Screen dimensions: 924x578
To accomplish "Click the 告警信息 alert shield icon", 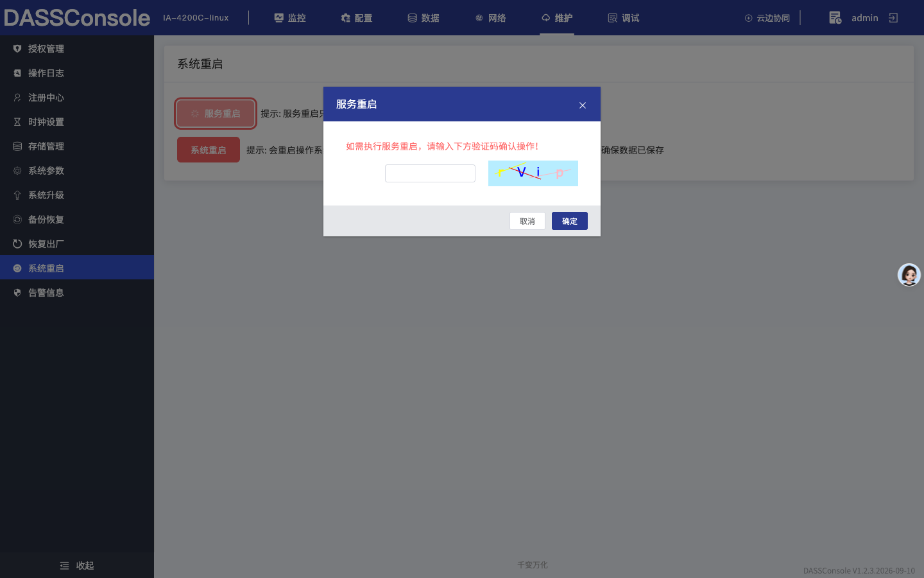I will pyautogui.click(x=17, y=293).
